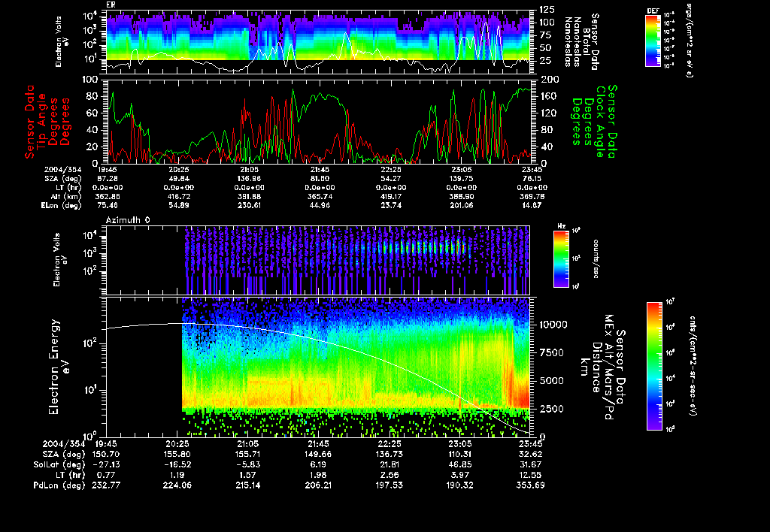
Task: Click the PdLon value '232.77'
Action: point(106,485)
